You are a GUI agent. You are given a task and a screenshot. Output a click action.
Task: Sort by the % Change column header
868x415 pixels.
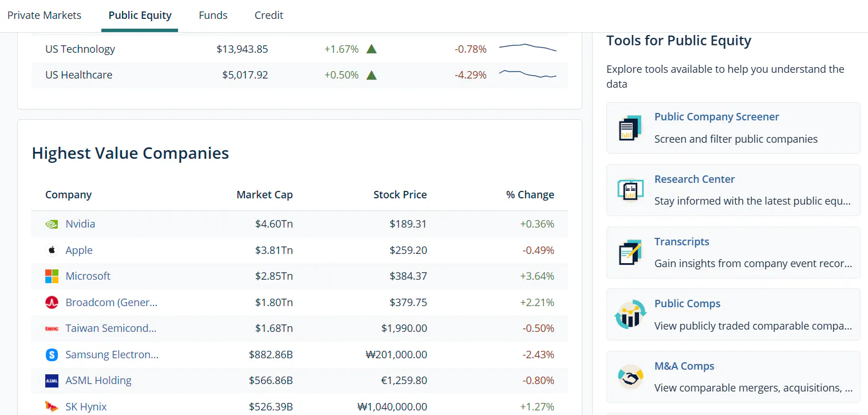tap(530, 195)
